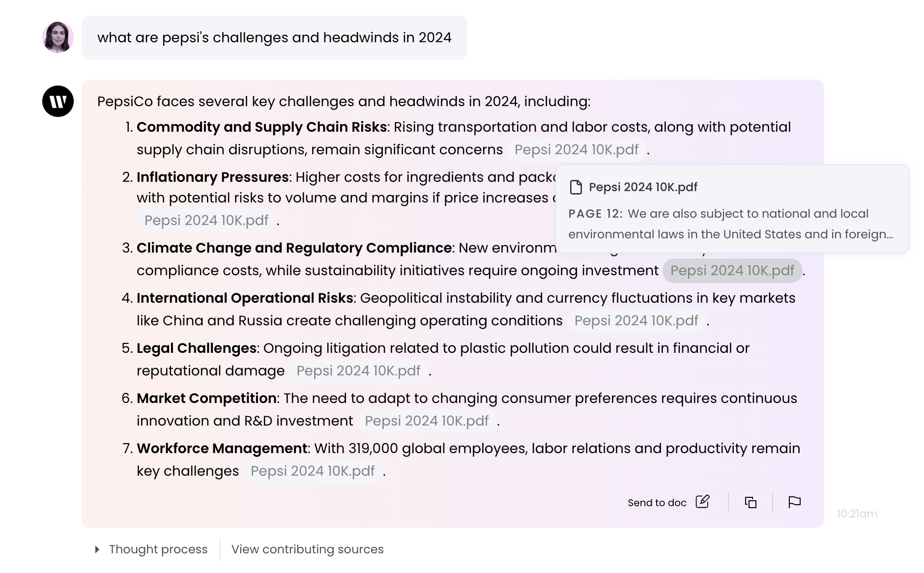Click the bold heading Market Competition
Screen dimensions: 924x573
click(206, 398)
